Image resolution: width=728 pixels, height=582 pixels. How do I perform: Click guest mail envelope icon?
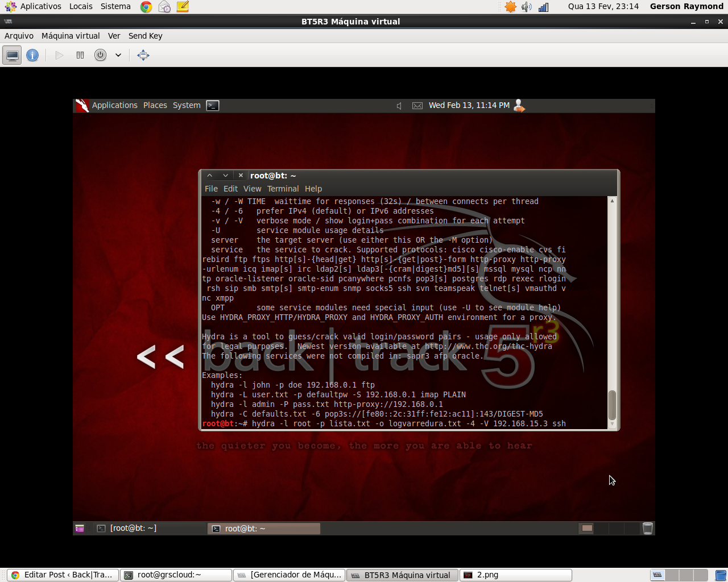coord(417,106)
